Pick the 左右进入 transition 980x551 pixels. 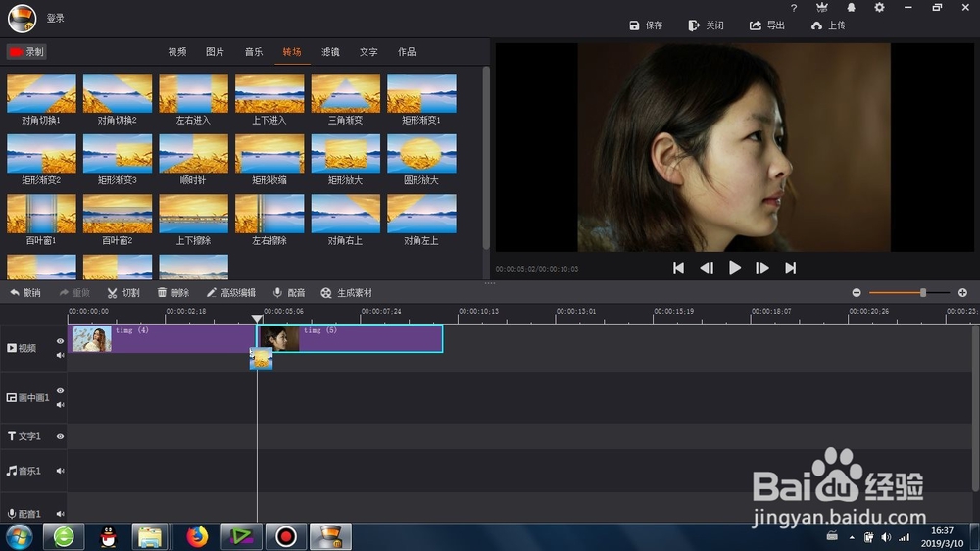[194, 93]
